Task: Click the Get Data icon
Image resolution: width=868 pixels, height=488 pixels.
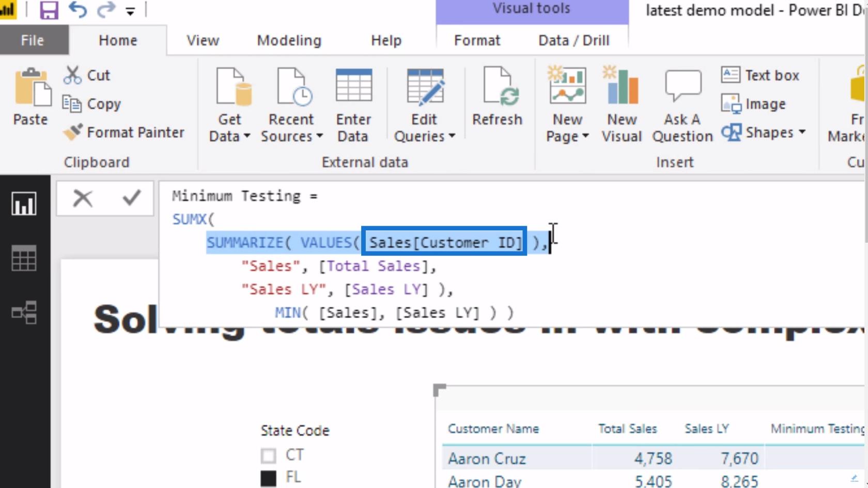Action: (x=234, y=87)
